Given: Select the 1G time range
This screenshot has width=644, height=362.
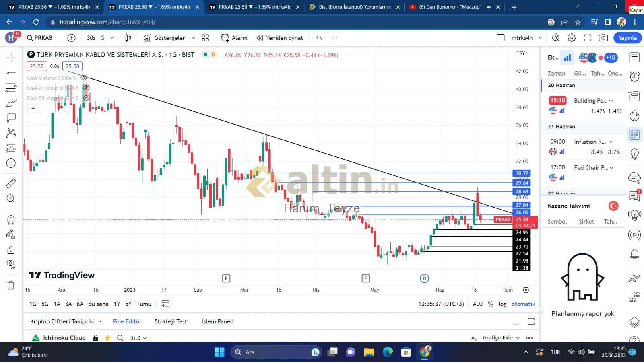Looking at the screenshot, I should [x=33, y=304].
